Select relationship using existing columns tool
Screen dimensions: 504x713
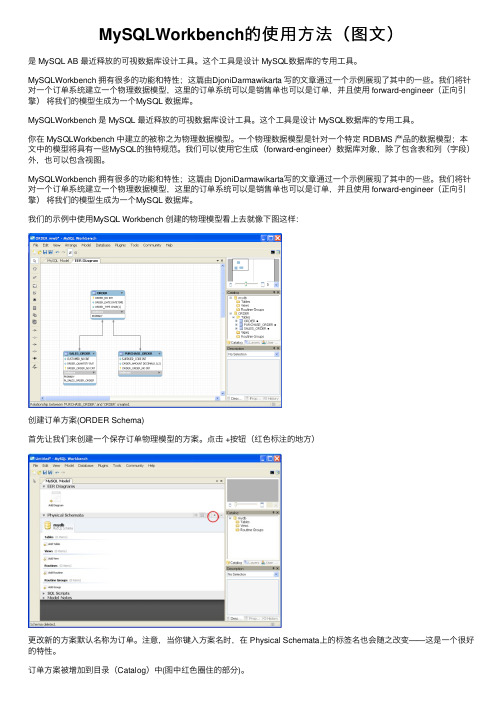point(35,367)
